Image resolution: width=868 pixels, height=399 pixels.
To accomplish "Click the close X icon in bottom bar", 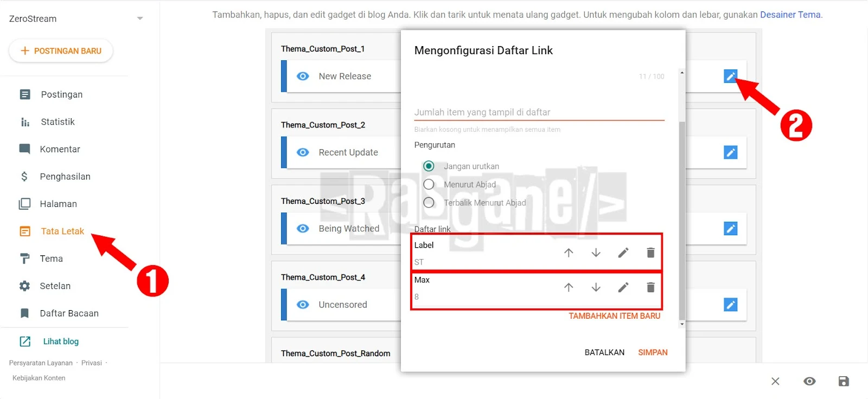I will [x=775, y=381].
